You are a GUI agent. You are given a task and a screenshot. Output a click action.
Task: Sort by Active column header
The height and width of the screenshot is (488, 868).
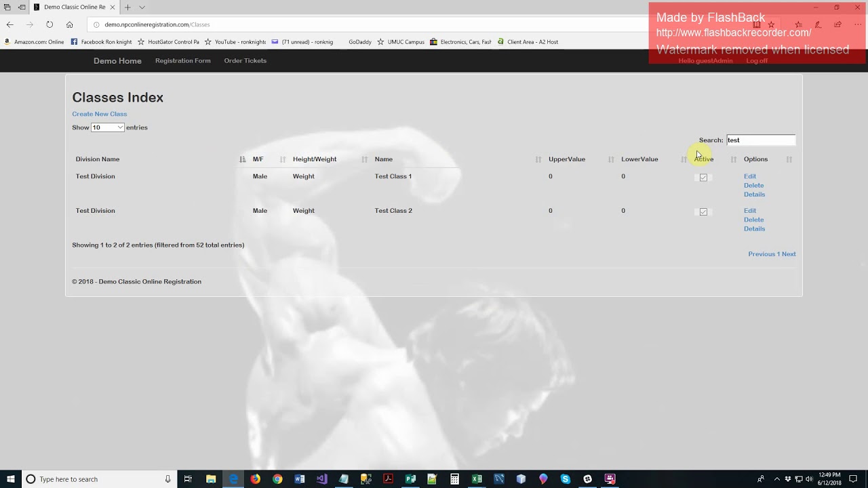(x=715, y=159)
